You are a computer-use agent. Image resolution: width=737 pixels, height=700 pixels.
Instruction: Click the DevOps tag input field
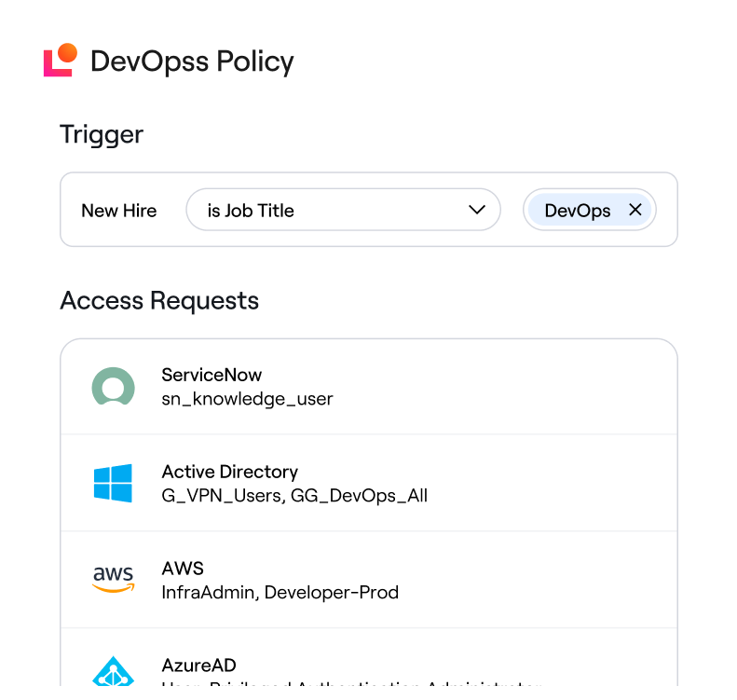click(590, 210)
